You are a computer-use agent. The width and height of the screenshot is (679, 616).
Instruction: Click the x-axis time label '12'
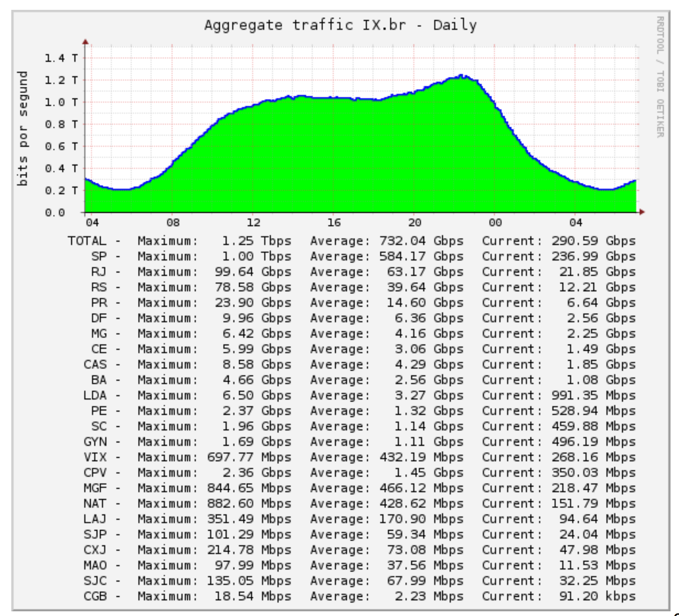tap(253, 223)
